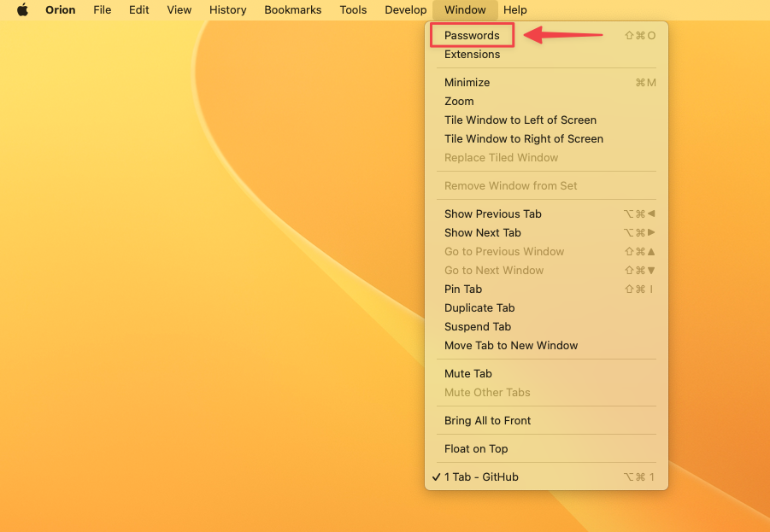Tile Window to Right of Screen
This screenshot has width=770, height=532.
point(523,138)
